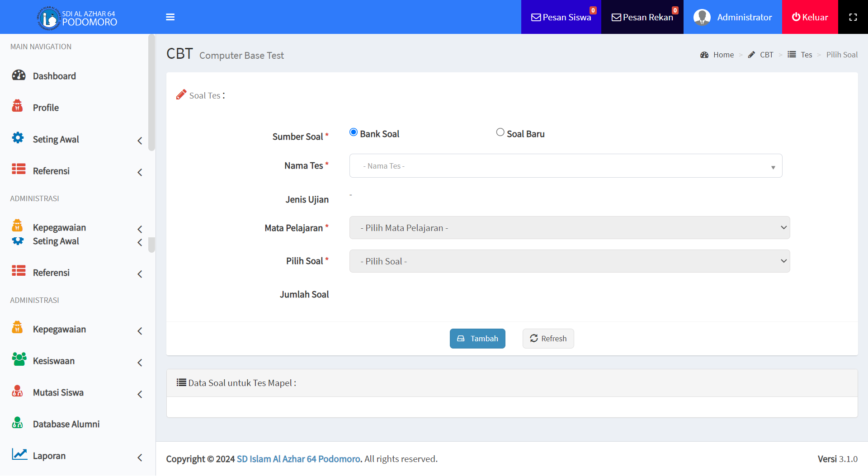Select the Bank Soal radio option
The height and width of the screenshot is (476, 868).
354,132
